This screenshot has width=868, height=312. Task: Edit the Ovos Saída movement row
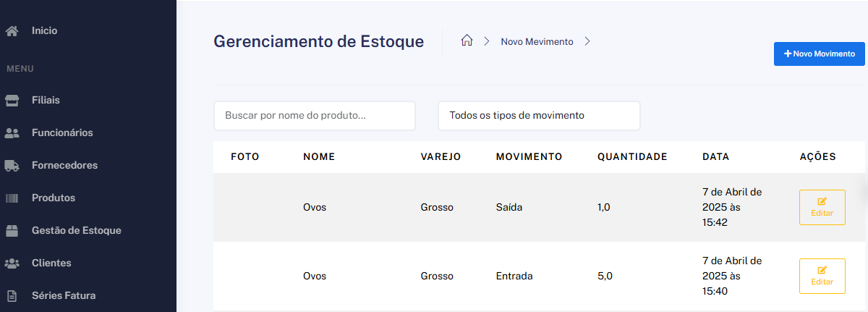822,208
